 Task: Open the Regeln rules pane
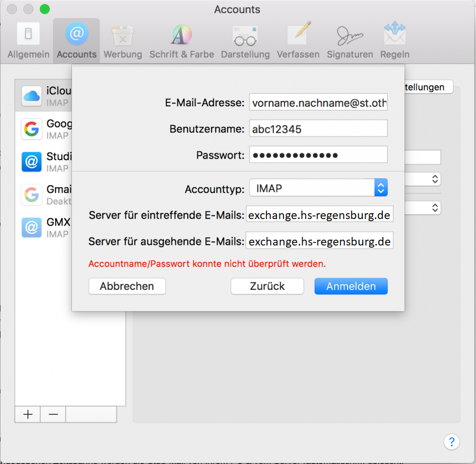[395, 41]
